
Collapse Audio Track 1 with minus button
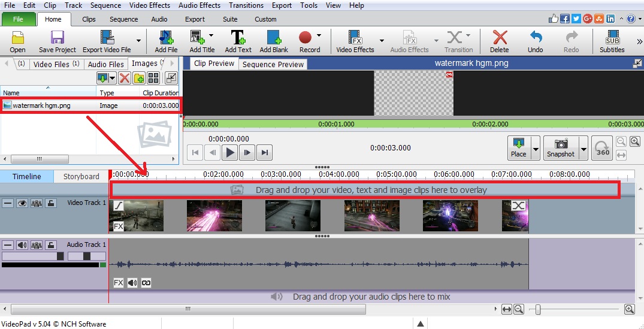tap(7, 245)
